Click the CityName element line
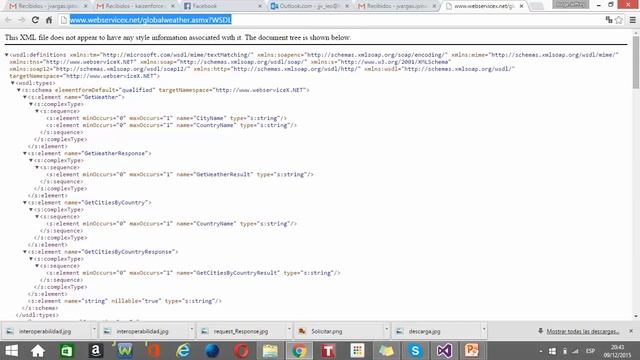 [167, 118]
